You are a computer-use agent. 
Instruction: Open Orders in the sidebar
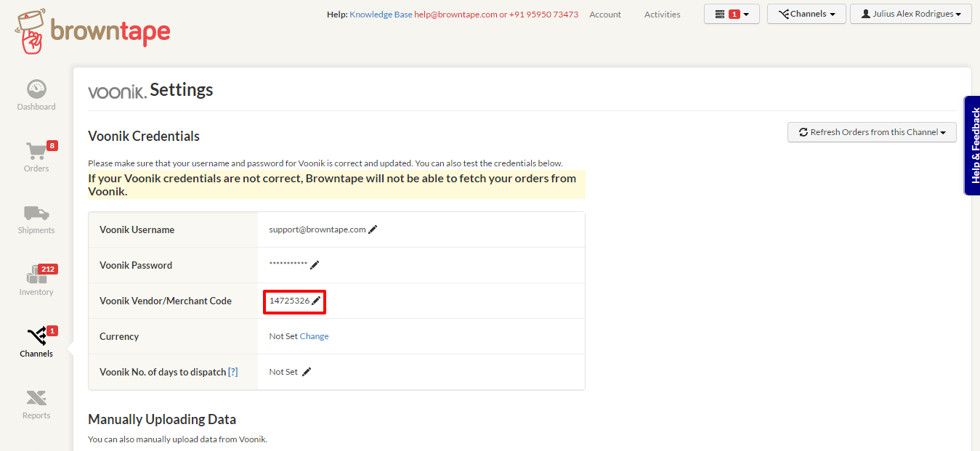[36, 157]
